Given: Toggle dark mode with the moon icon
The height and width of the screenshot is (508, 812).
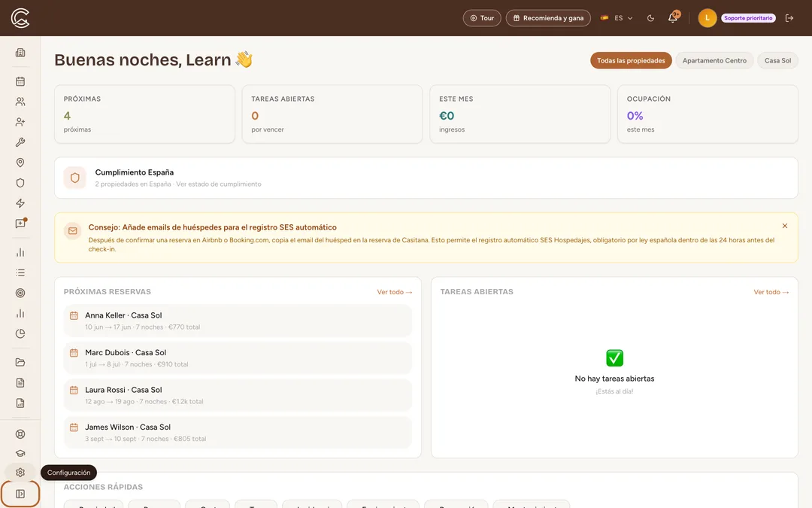Looking at the screenshot, I should pyautogui.click(x=650, y=18).
